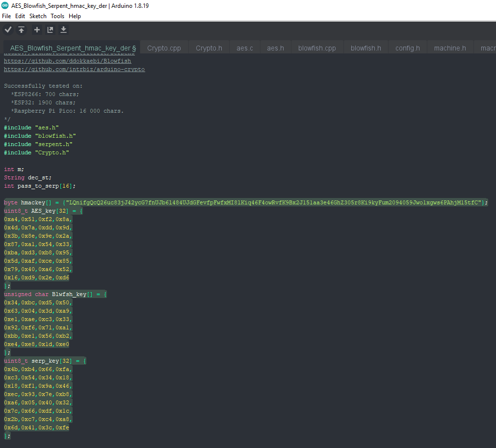Open the Edit menu
Viewport: 496px width, 448px height.
click(20, 16)
